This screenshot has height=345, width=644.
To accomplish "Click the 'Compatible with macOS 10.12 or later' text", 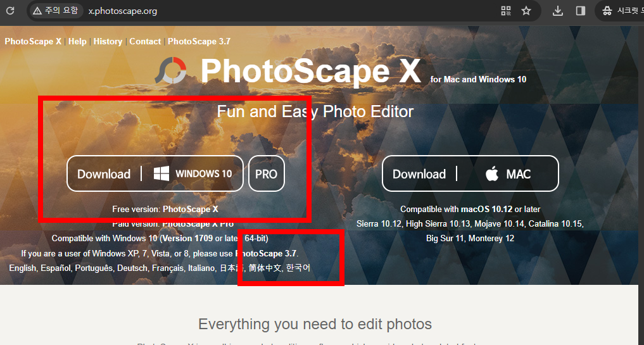I will (470, 209).
